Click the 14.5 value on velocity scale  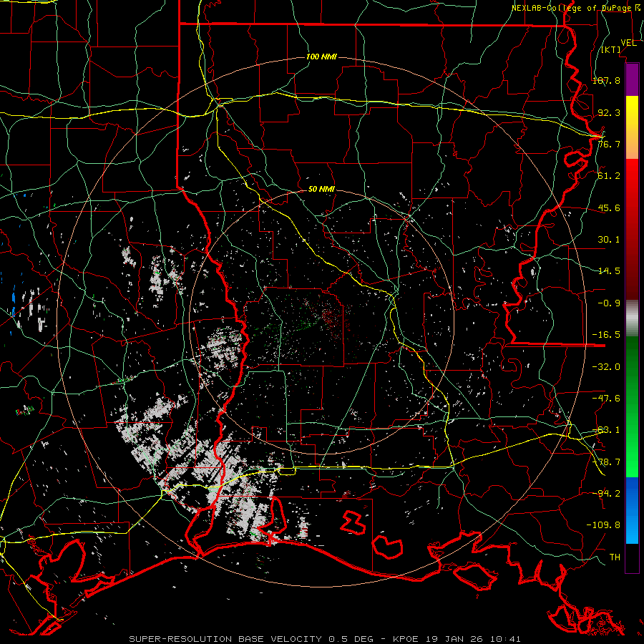click(609, 271)
